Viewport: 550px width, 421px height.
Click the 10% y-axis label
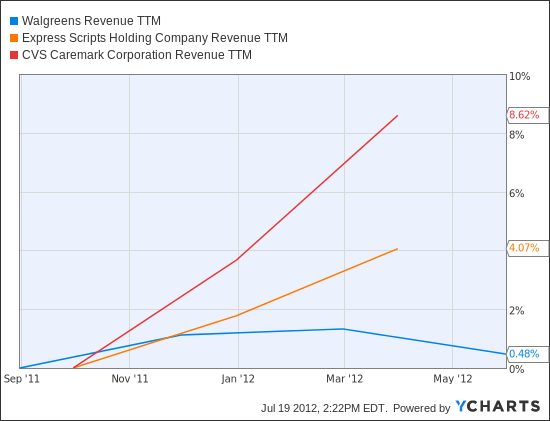pos(520,76)
